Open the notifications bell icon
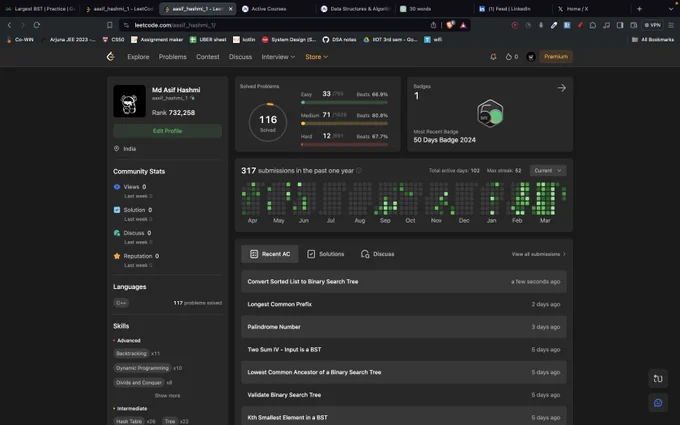Viewport: 680px width, 425px height. 493,57
